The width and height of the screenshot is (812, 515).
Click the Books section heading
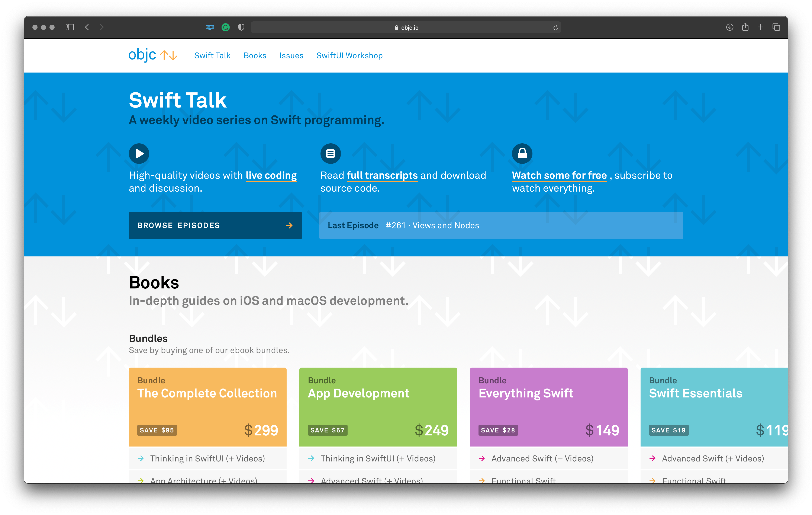pos(154,282)
